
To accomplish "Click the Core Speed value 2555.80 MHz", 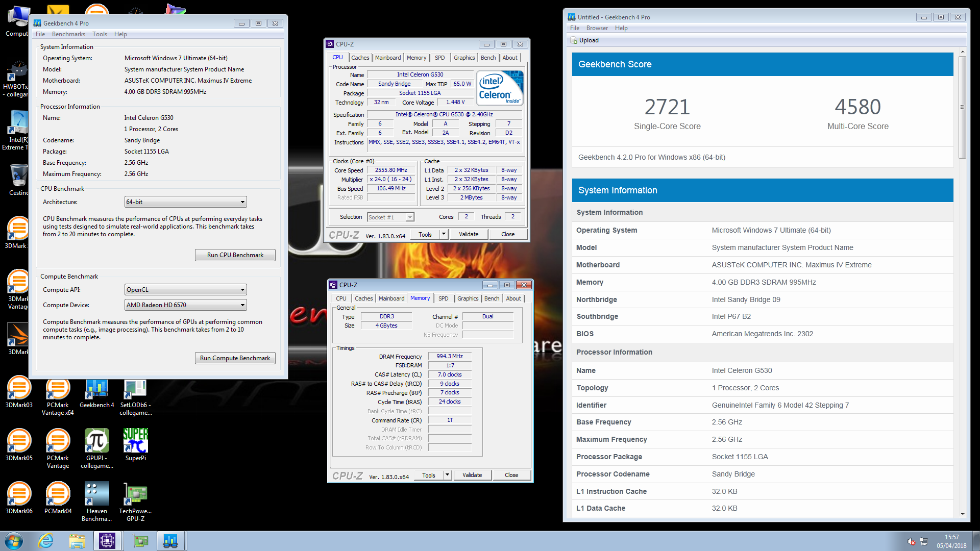I will pyautogui.click(x=391, y=170).
